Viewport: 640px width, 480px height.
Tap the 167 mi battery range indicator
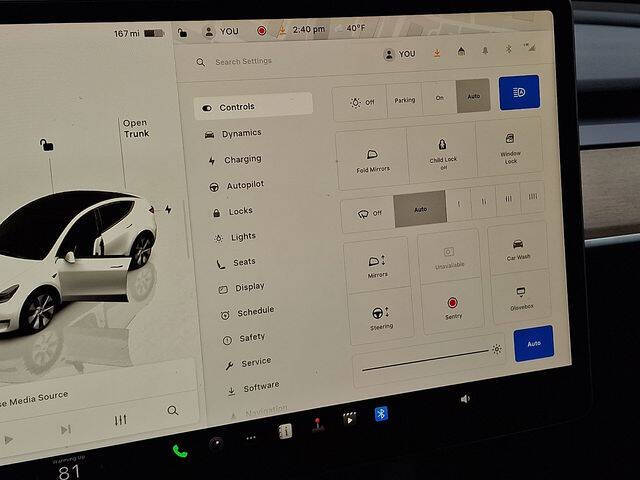click(x=139, y=33)
